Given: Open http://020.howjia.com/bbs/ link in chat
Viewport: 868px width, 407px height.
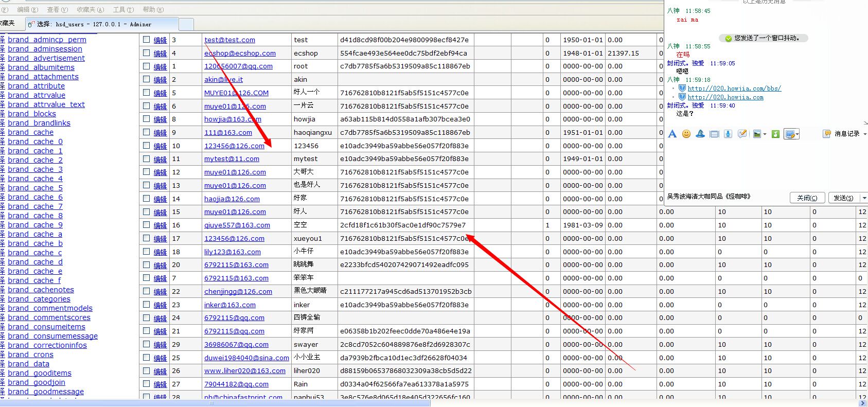Looking at the screenshot, I should coord(734,88).
